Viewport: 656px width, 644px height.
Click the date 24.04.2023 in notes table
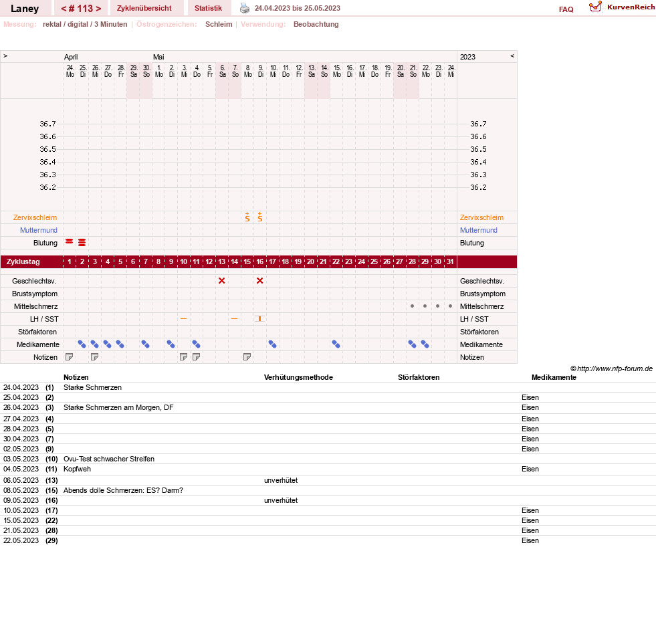click(21, 387)
